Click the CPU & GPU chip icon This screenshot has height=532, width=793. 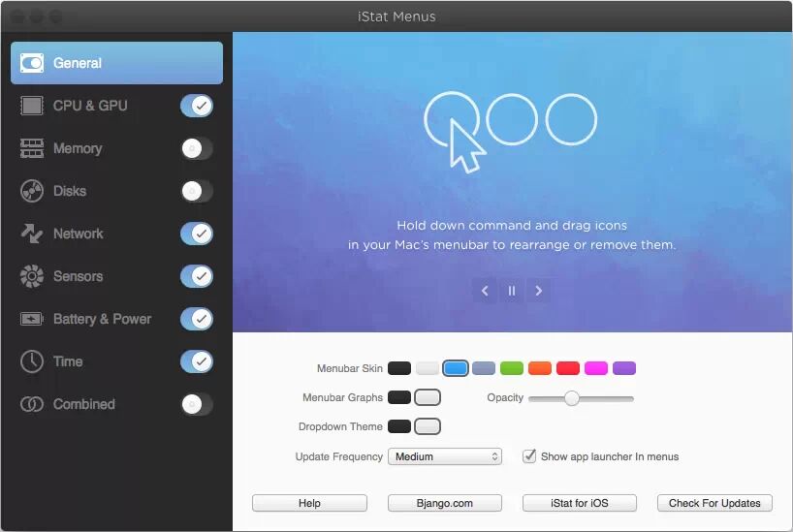coord(31,106)
